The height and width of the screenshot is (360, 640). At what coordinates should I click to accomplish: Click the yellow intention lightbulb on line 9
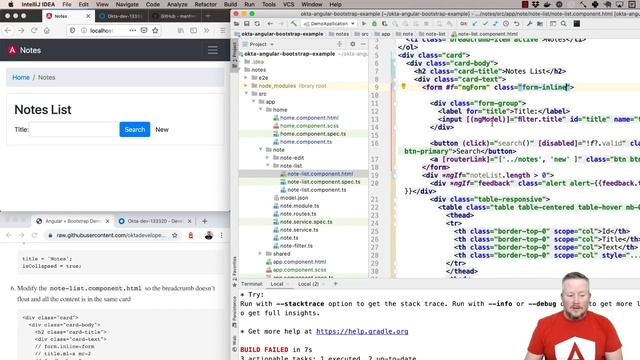(x=403, y=87)
